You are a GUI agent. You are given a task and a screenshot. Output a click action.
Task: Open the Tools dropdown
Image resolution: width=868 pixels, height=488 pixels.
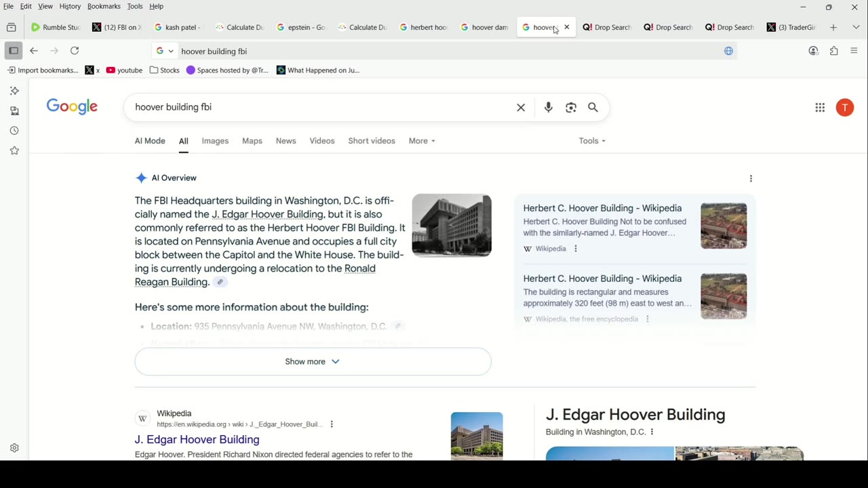point(592,141)
